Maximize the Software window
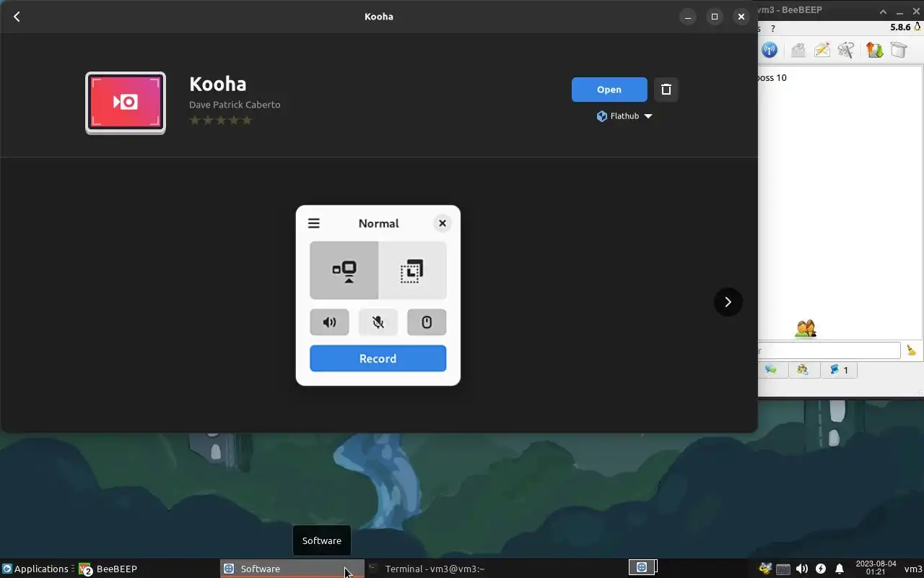Viewport: 924px width, 578px height. pyautogui.click(x=714, y=17)
